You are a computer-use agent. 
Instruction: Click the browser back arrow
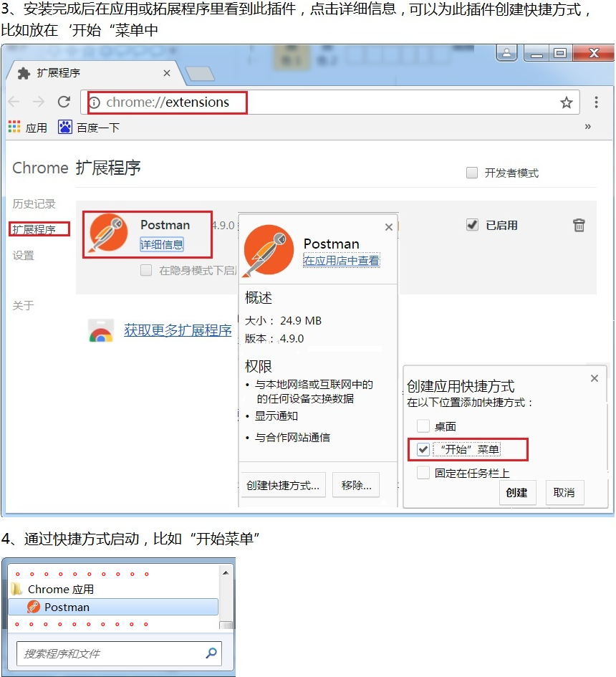point(14,102)
